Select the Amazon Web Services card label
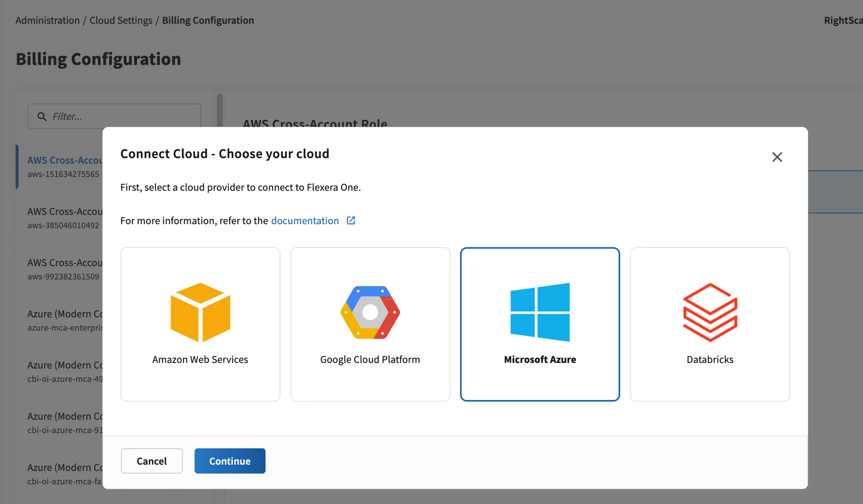The height and width of the screenshot is (504, 863). [200, 359]
